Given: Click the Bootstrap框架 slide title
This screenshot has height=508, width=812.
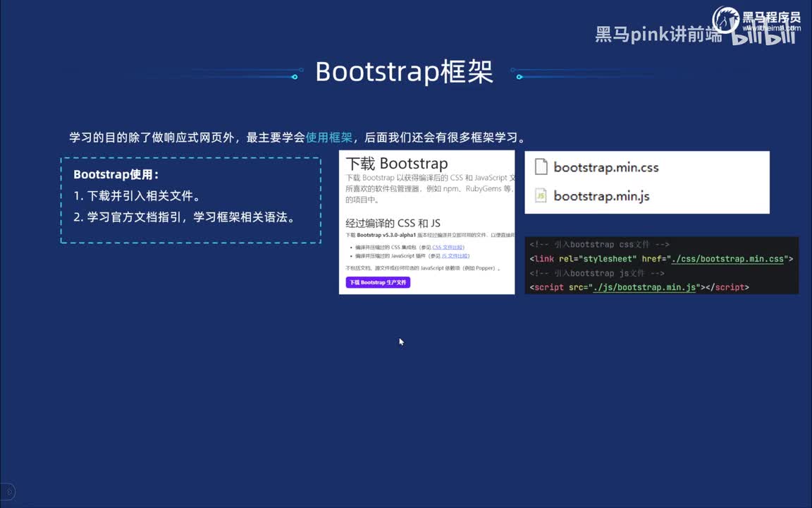Looking at the screenshot, I should [404, 71].
